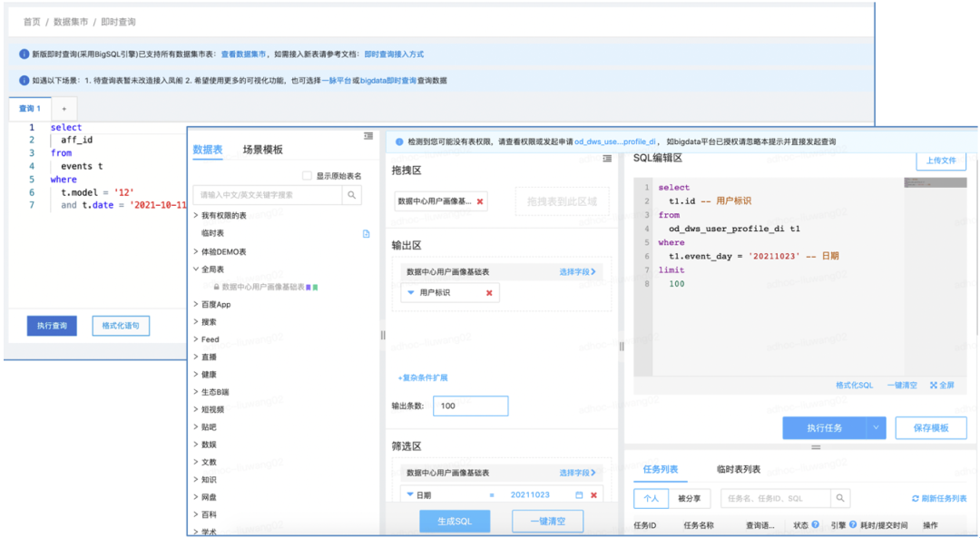980x538 pixels.
Task: Click the 全屏 fullscreen icon in SQL editor
Action: 934,386
